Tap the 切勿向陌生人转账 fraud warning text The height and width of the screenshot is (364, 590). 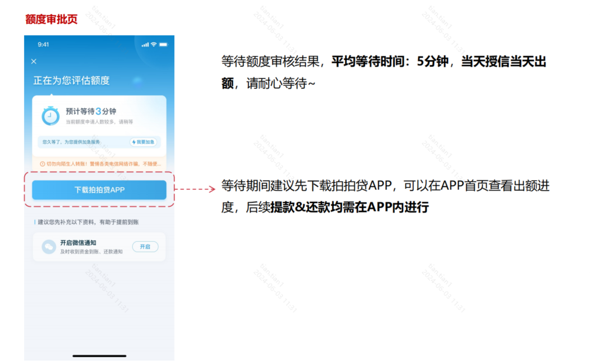point(104,164)
